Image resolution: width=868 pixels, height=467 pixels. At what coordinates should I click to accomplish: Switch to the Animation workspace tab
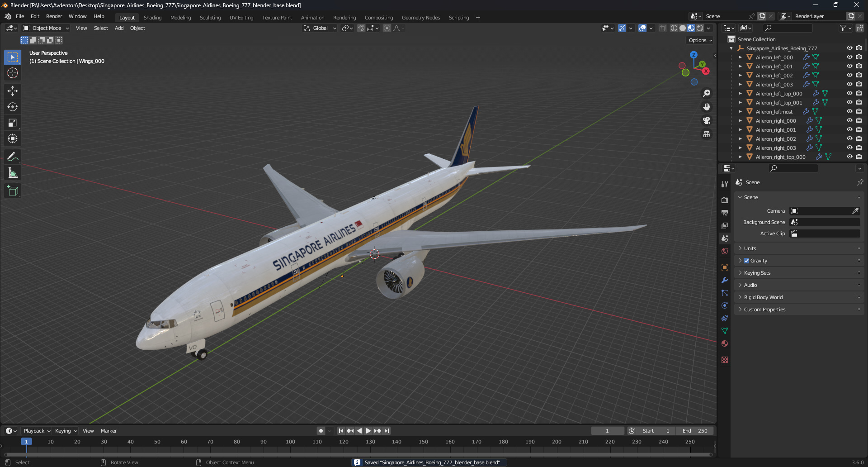point(312,18)
